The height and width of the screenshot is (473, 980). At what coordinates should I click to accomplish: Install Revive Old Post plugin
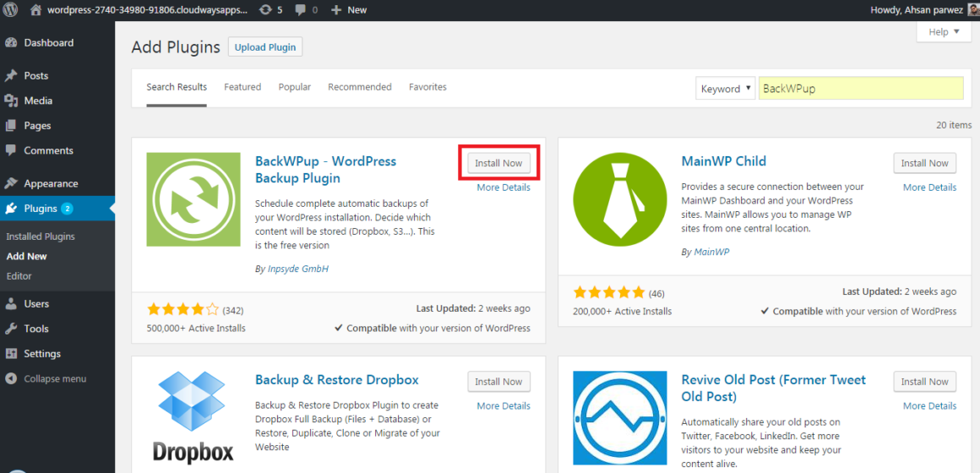click(x=925, y=381)
